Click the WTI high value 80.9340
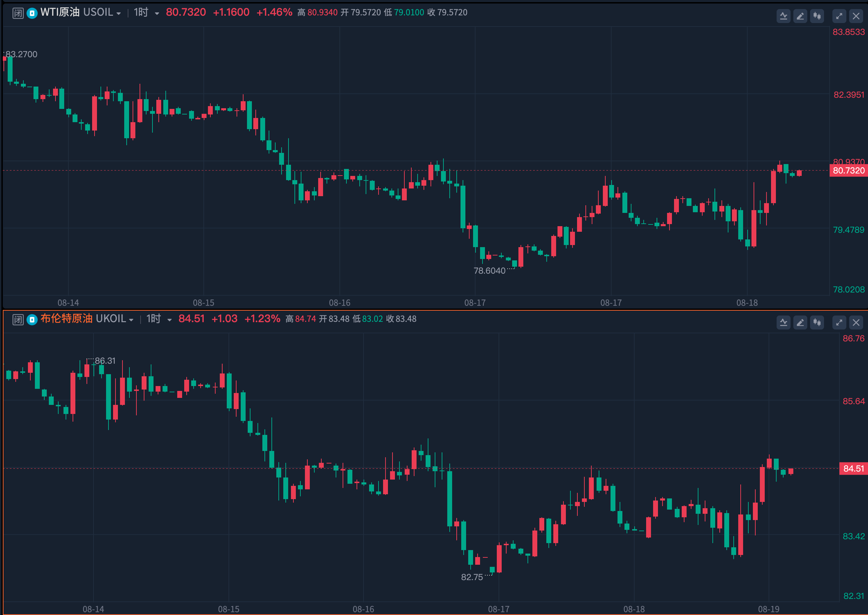The height and width of the screenshot is (615, 868). click(322, 13)
